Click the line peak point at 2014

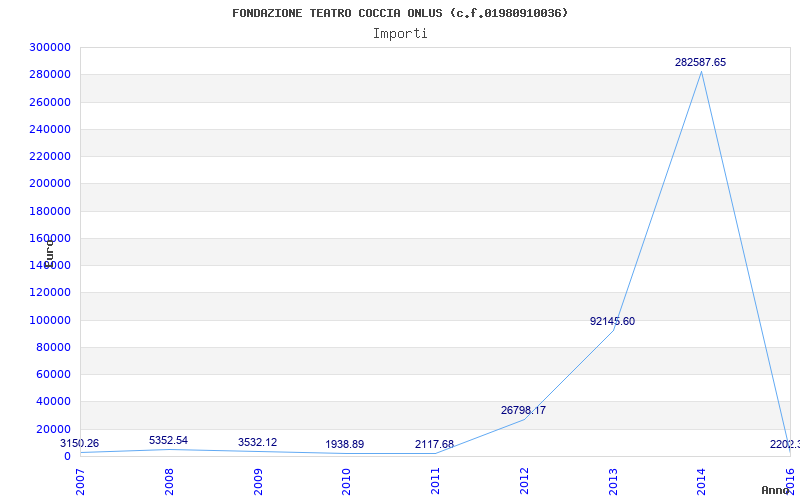(702, 71)
